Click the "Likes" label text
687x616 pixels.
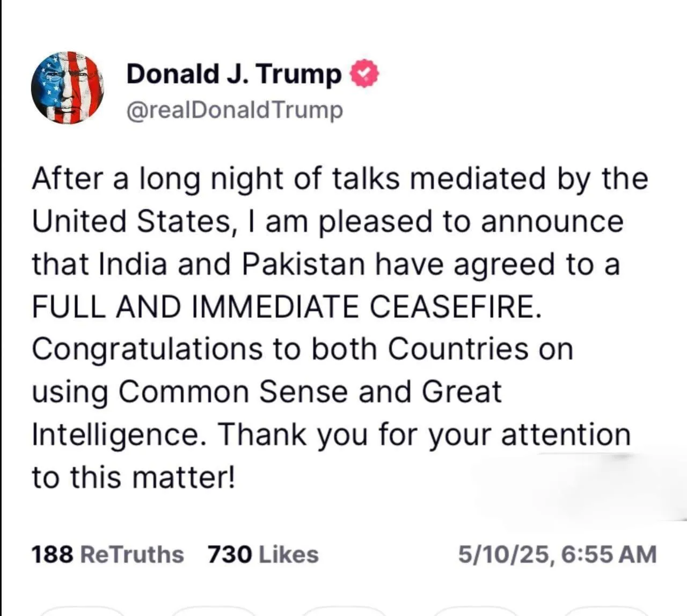coord(289,554)
